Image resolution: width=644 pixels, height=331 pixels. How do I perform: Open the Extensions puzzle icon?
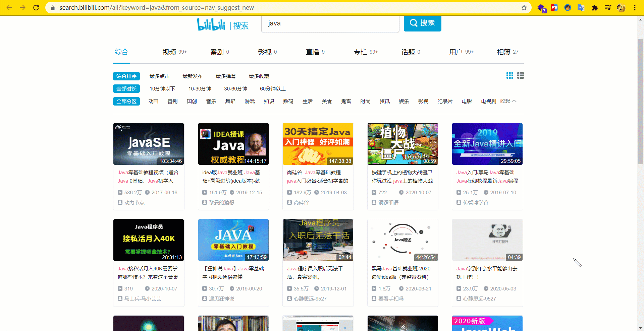click(x=594, y=7)
